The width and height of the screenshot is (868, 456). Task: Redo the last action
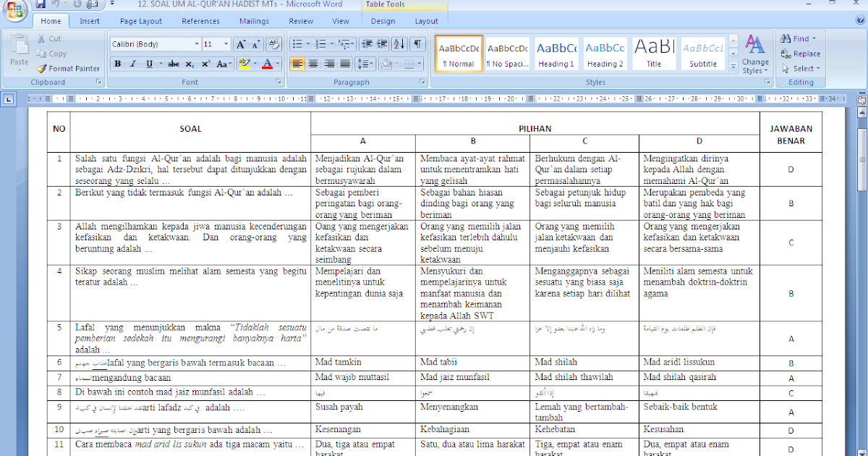click(79, 4)
